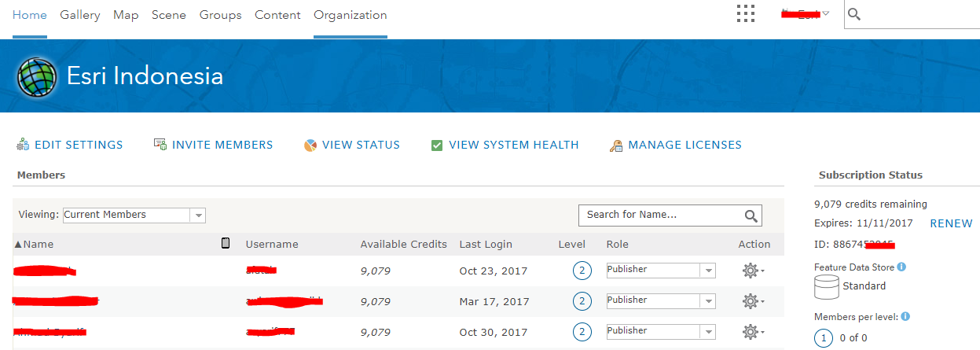Image resolution: width=980 pixels, height=350 pixels.
Task: Open the Content tab
Action: pos(277,15)
